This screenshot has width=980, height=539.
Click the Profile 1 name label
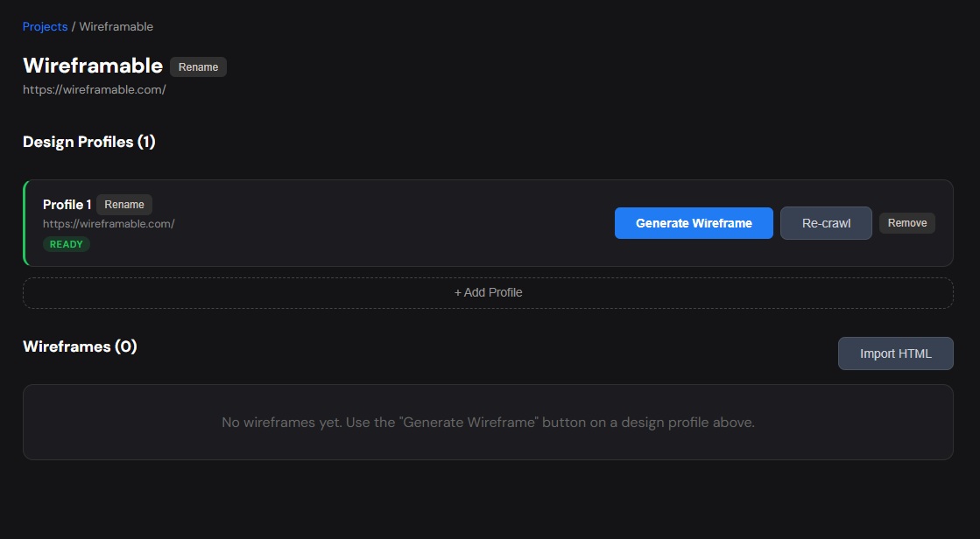[x=67, y=205]
